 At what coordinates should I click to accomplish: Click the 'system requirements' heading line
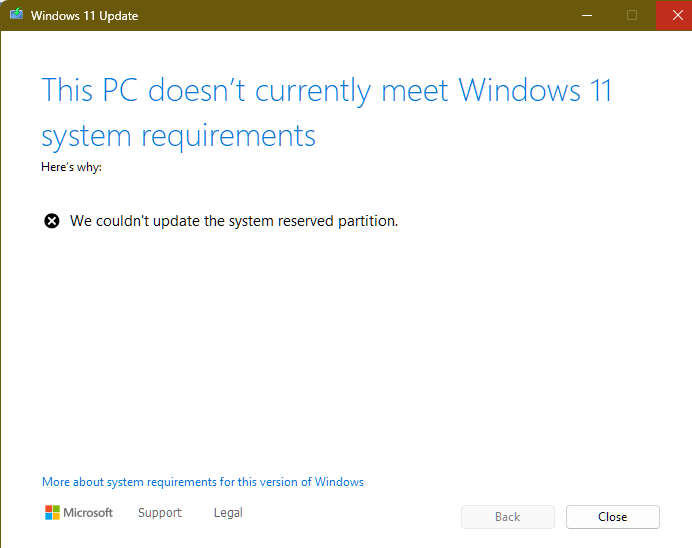pos(178,136)
